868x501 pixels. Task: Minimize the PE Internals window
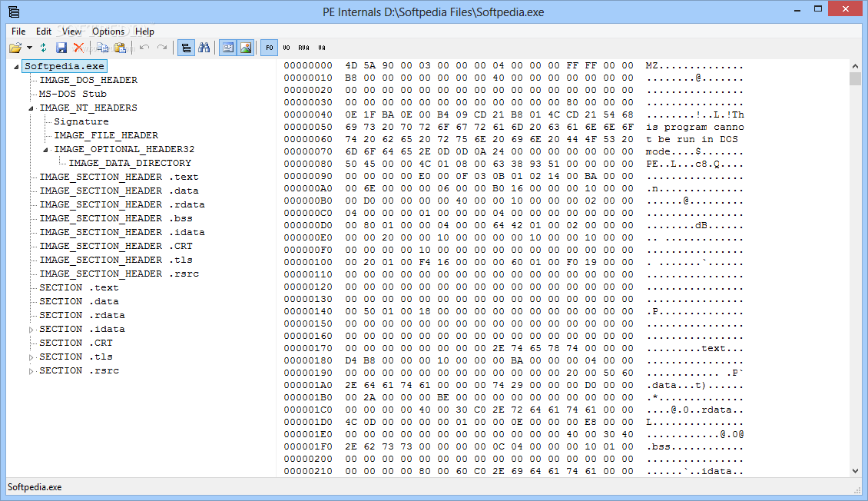click(x=797, y=9)
